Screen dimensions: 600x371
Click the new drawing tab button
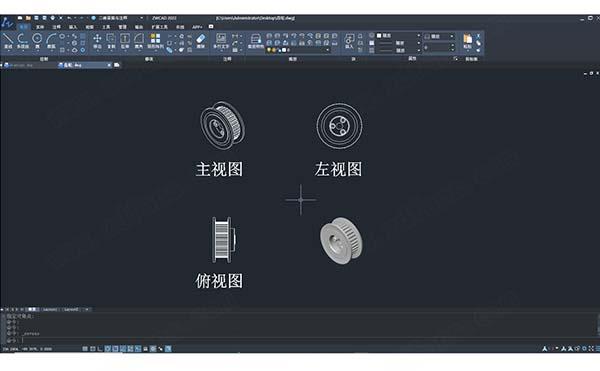[117, 65]
